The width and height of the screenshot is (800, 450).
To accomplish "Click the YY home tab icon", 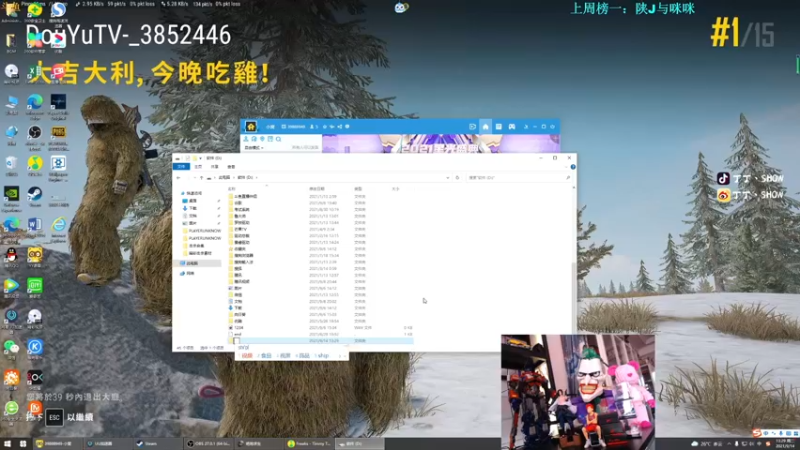I will [485, 127].
